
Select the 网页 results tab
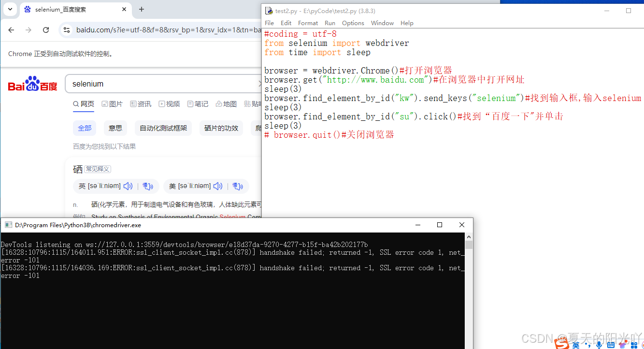(84, 104)
